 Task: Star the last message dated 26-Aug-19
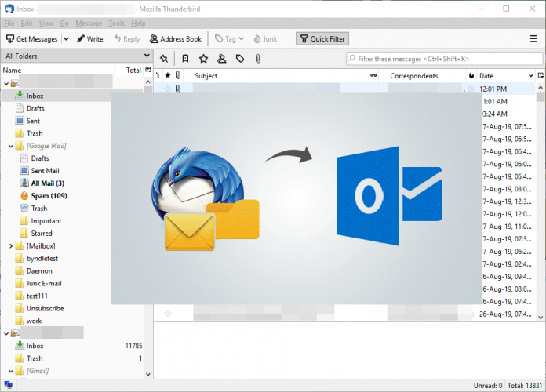168,314
